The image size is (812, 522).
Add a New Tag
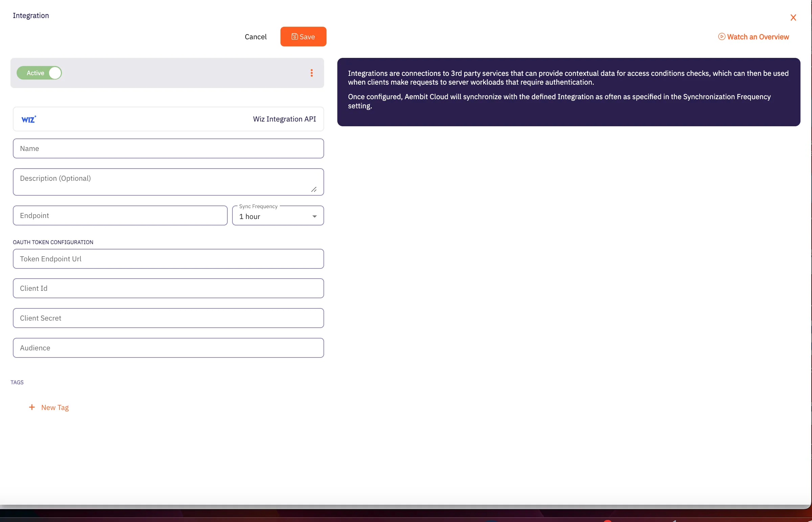tap(54, 408)
